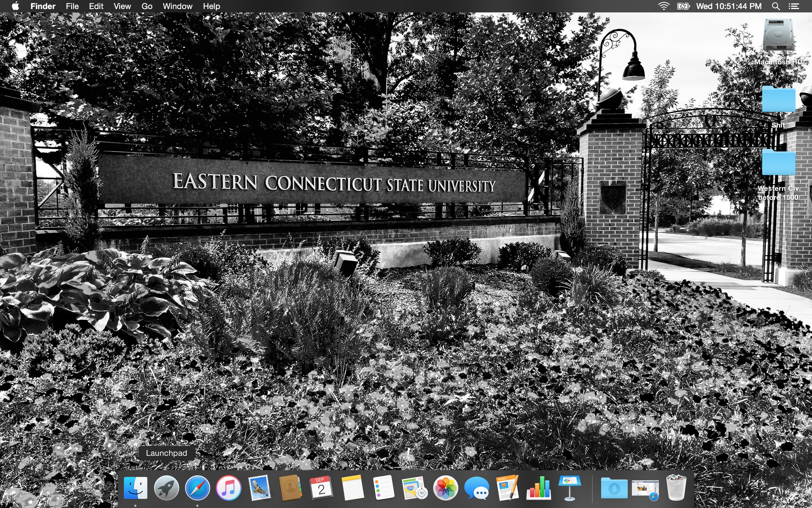The image size is (812, 508).
Task: Open the Trash in Dock
Action: (x=676, y=488)
